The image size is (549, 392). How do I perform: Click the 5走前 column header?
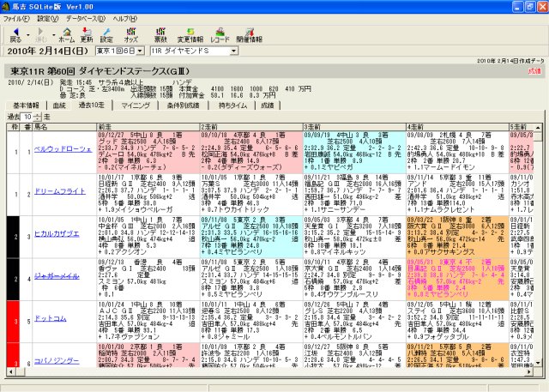tap(522, 127)
